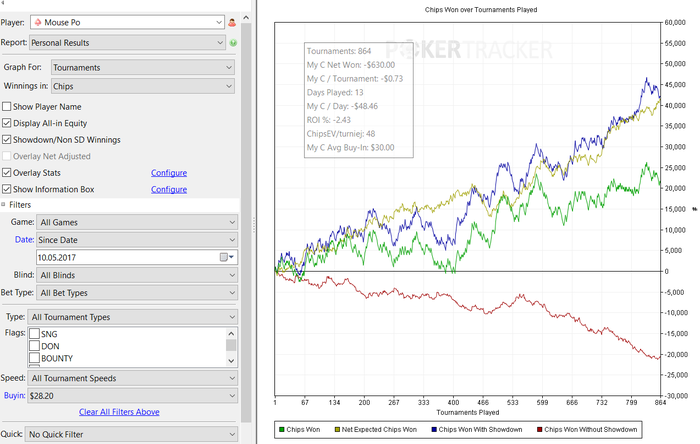This screenshot has height=444, width=700.
Task: Click the Chips Won green legend marker
Action: (x=280, y=430)
